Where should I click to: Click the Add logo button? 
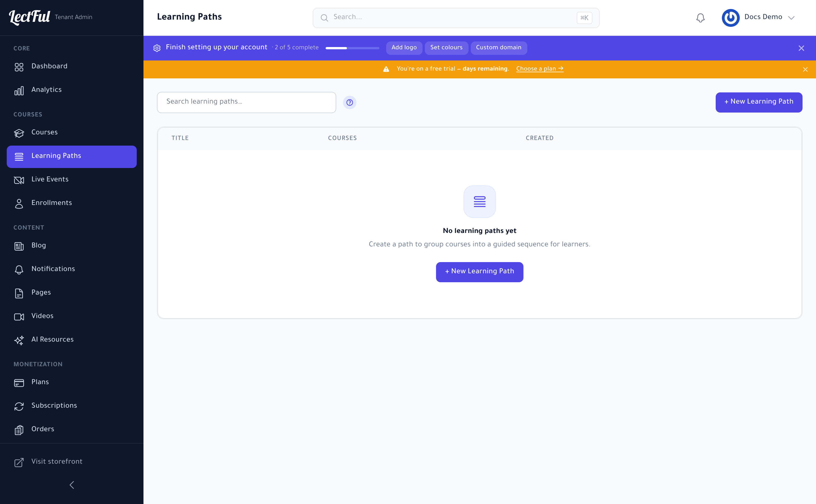click(404, 48)
